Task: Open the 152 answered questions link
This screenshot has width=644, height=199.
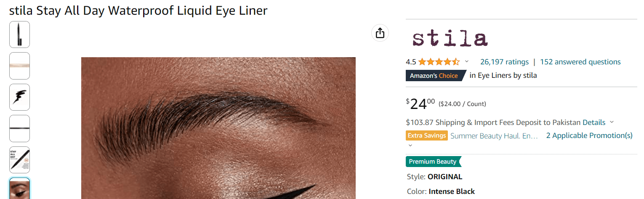Action: tap(580, 62)
